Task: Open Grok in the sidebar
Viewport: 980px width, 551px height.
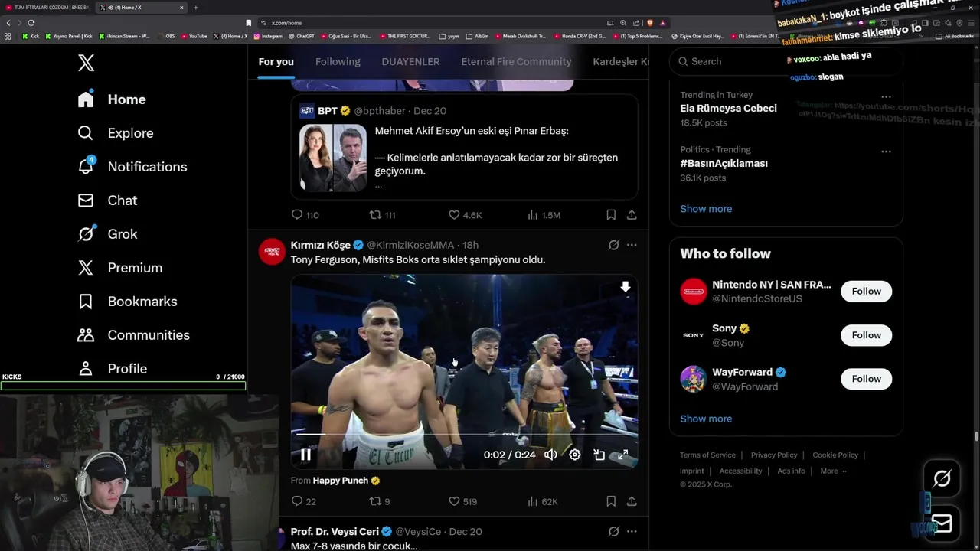Action: (107, 234)
